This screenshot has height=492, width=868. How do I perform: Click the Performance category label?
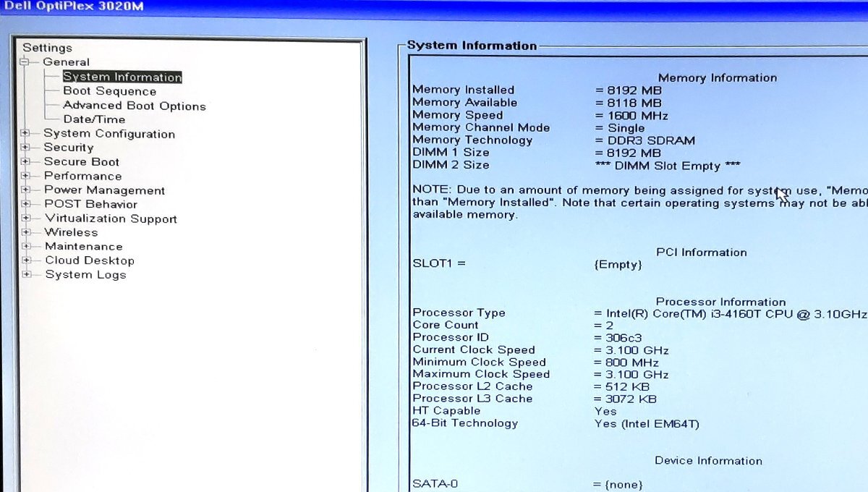(x=83, y=176)
